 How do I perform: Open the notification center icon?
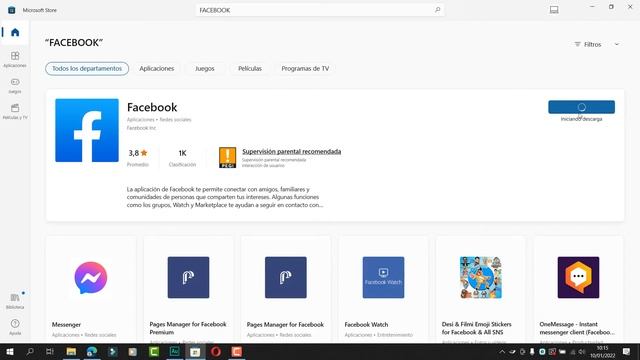[626, 352]
